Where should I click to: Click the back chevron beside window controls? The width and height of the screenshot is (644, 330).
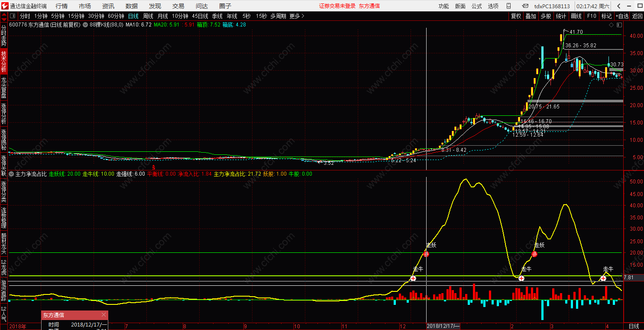[x=619, y=6]
